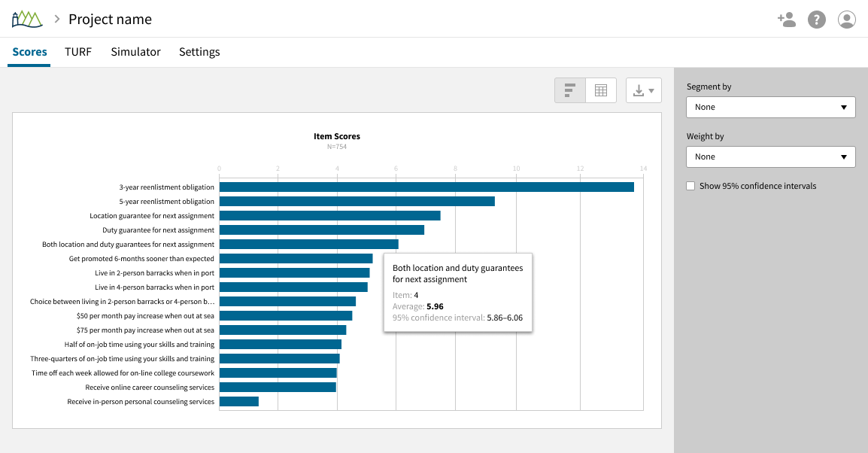
Task: Click the Half of on-job time label
Action: pos(139,345)
